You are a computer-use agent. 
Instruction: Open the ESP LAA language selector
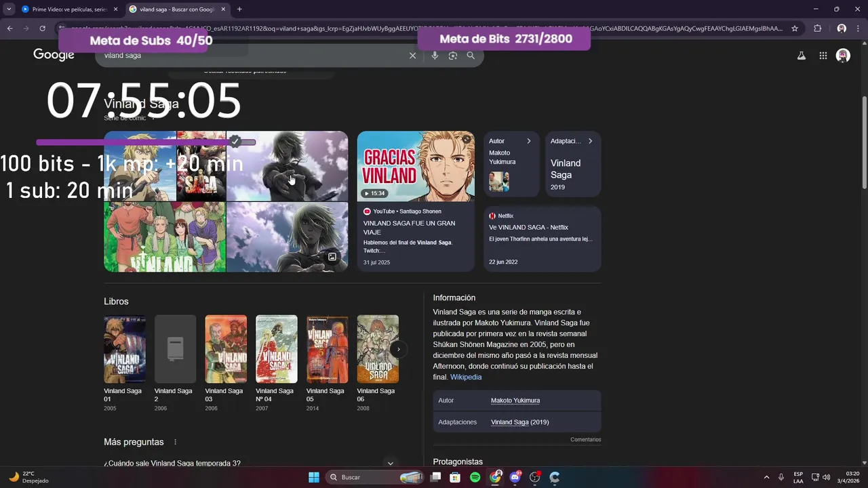798,477
